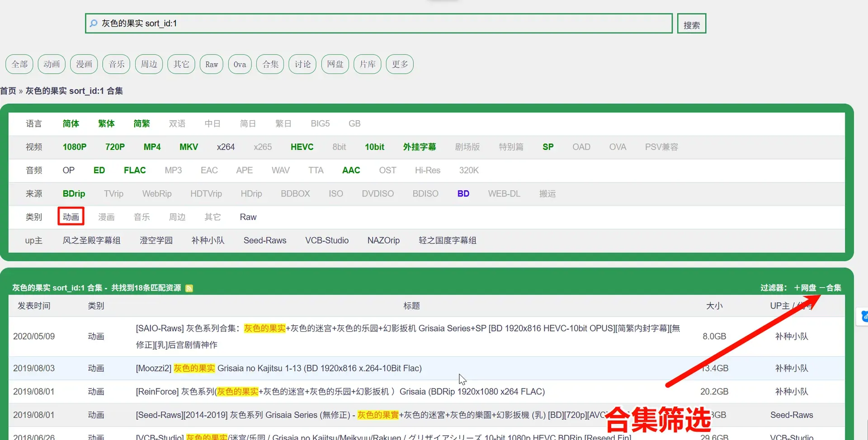Sort by the 大小 column header
The height and width of the screenshot is (440, 868).
click(714, 306)
